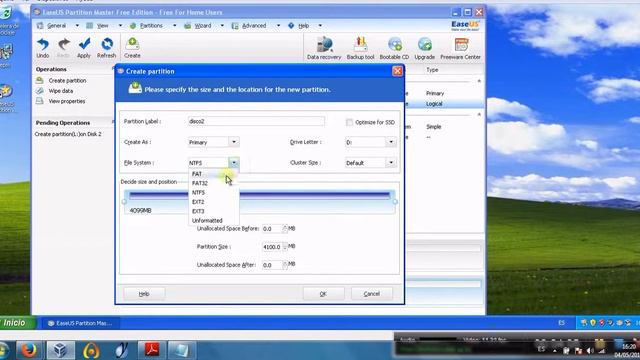Click the Create partition toolbar icon
The image size is (640, 360).
132,48
